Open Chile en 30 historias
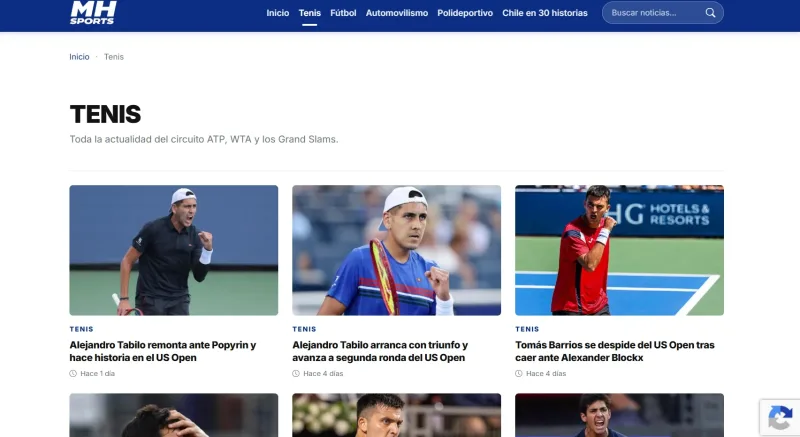The image size is (800, 437). tap(545, 13)
